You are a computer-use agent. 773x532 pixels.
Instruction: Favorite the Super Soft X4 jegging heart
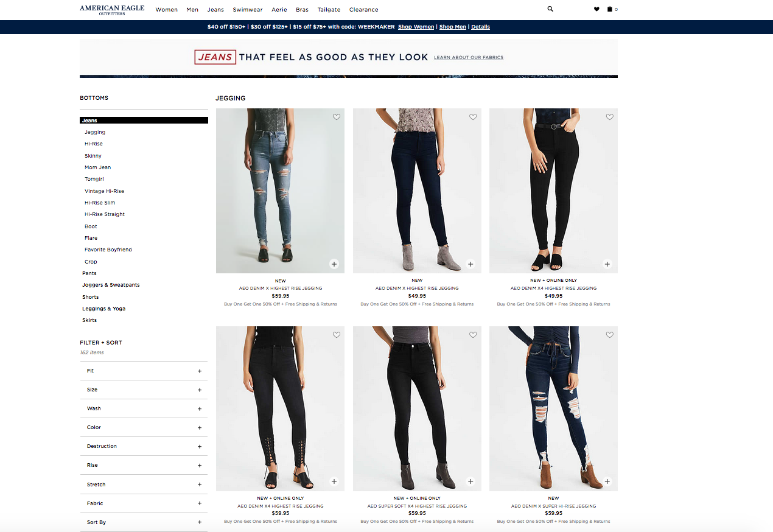(x=473, y=335)
